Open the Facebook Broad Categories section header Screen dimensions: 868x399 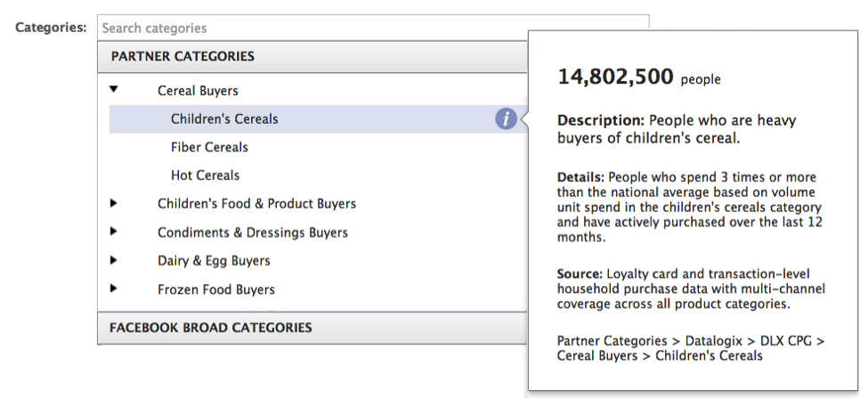(x=312, y=328)
